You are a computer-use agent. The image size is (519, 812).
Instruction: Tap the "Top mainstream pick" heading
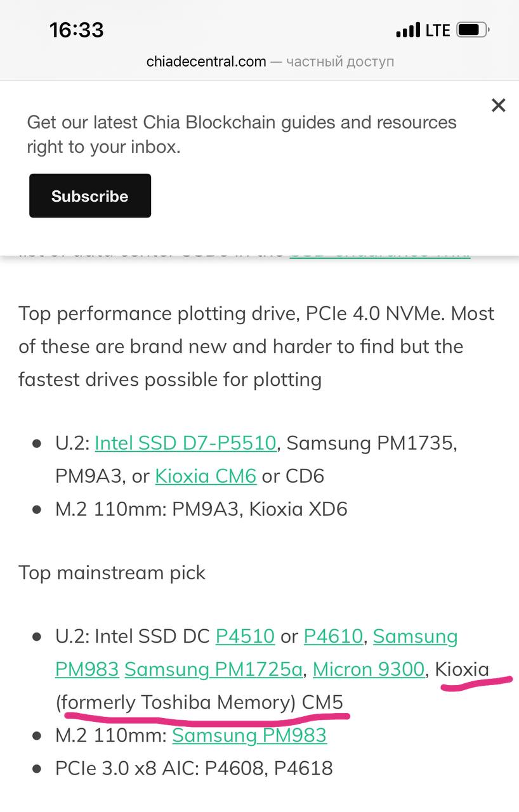click(x=112, y=572)
